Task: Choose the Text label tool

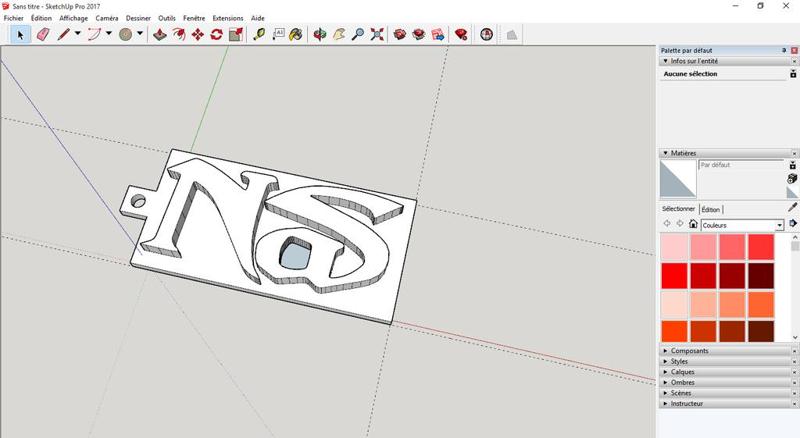Action: 278,35
